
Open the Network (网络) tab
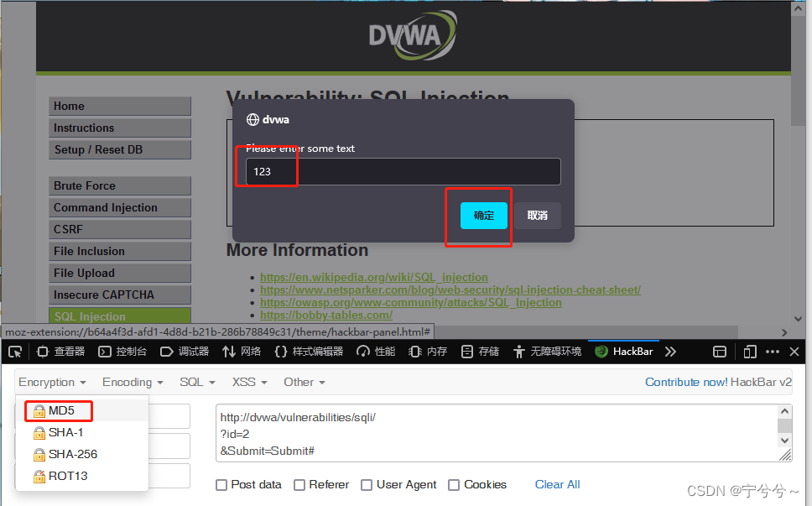tap(242, 352)
